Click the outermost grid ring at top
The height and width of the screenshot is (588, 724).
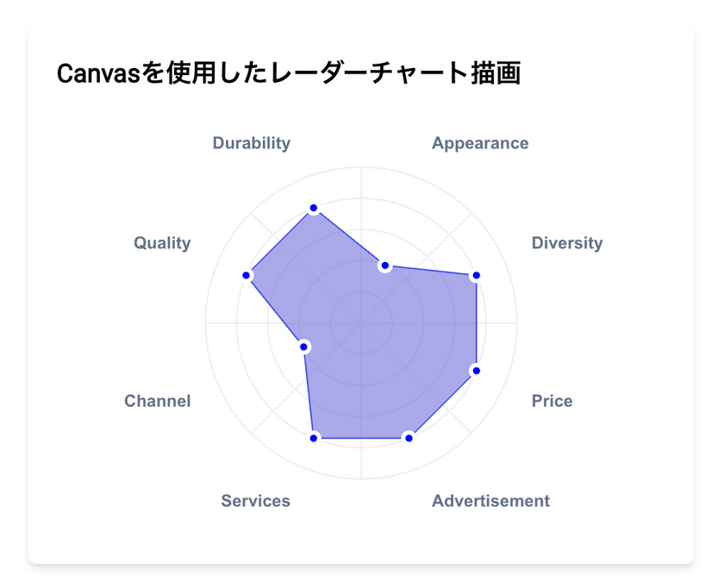coord(361,167)
